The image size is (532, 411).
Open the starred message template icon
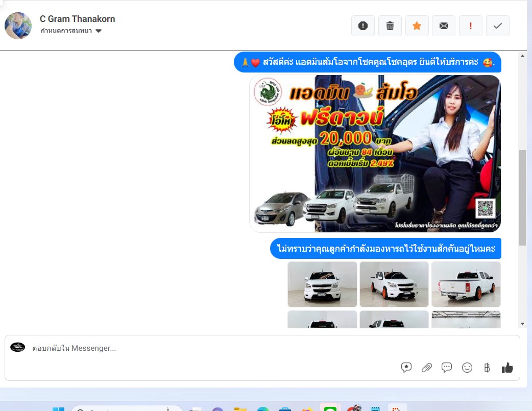pyautogui.click(x=406, y=368)
